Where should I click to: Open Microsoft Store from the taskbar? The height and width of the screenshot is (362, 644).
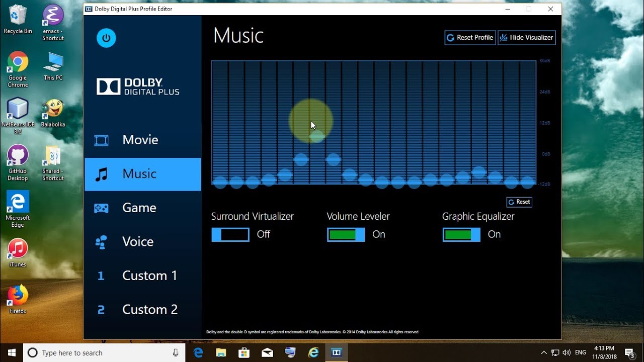click(245, 353)
